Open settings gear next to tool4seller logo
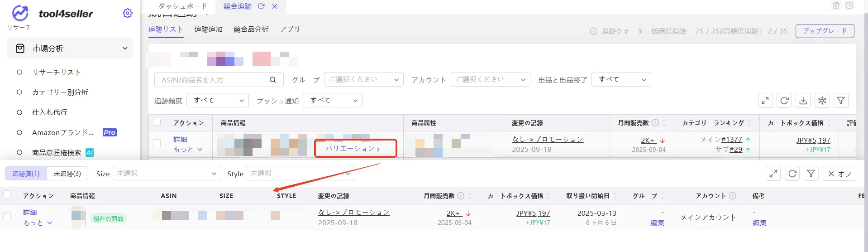This screenshot has height=252, width=868. point(128,13)
